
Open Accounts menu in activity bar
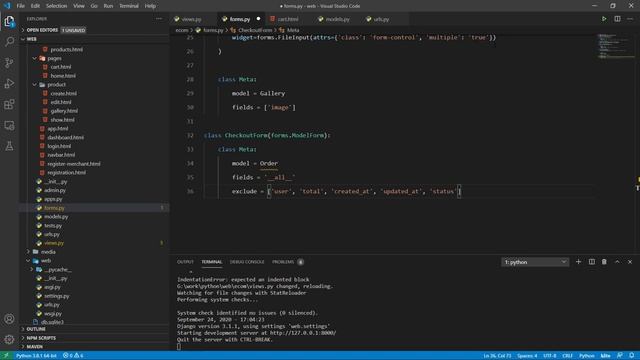point(9,319)
